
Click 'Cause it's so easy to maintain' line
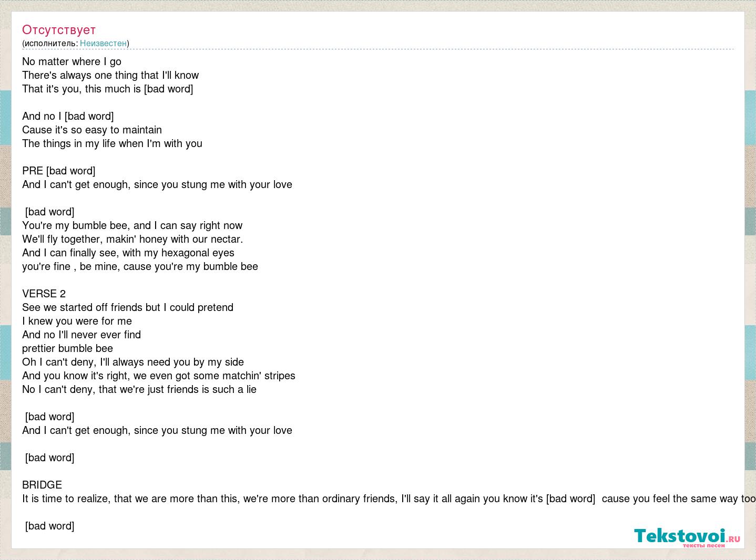[92, 130]
